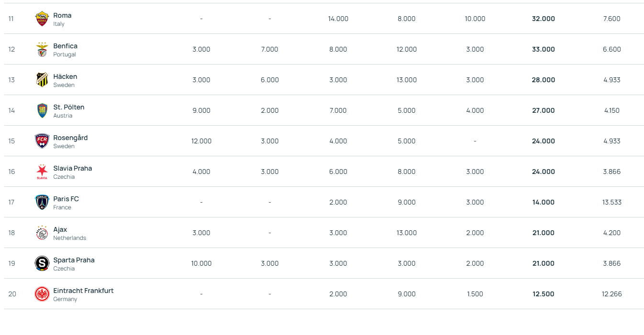Click Paris FC's 13.533 coefficient value
644x335 pixels.
tap(611, 202)
